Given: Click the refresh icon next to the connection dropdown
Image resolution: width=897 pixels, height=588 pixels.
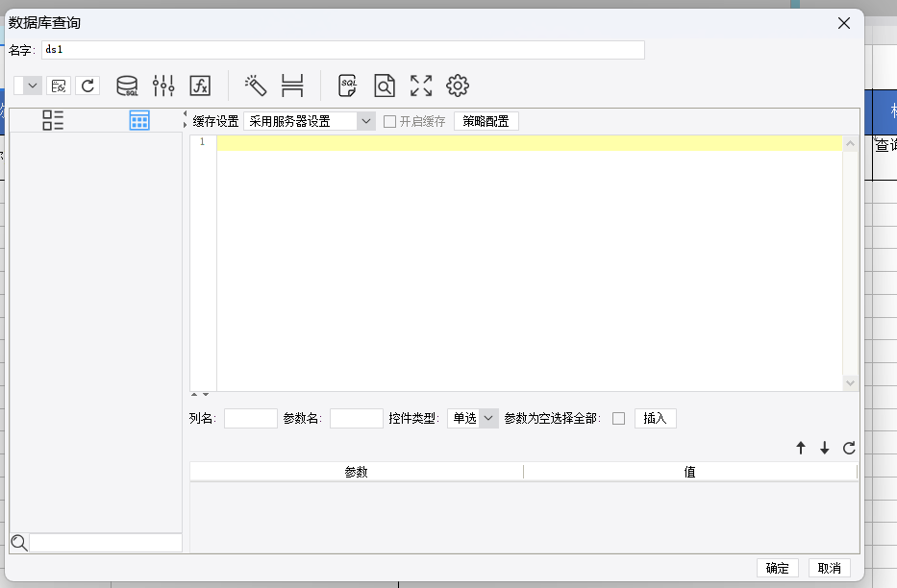Looking at the screenshot, I should coord(87,86).
